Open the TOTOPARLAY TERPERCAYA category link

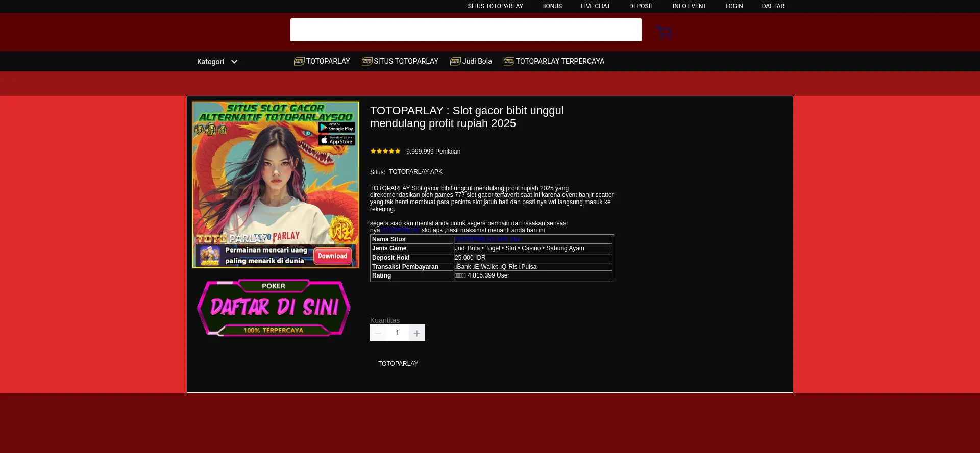(560, 61)
